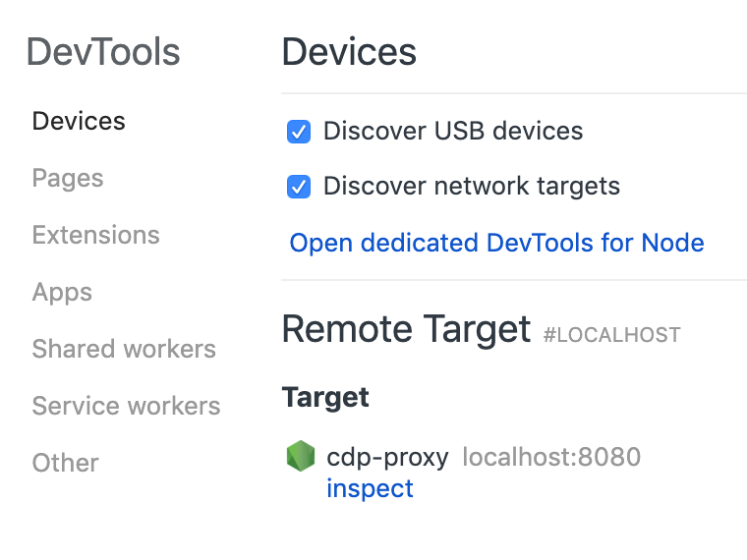Click the localhost:8080 target address
This screenshot has height=560, width=747.
click(551, 457)
